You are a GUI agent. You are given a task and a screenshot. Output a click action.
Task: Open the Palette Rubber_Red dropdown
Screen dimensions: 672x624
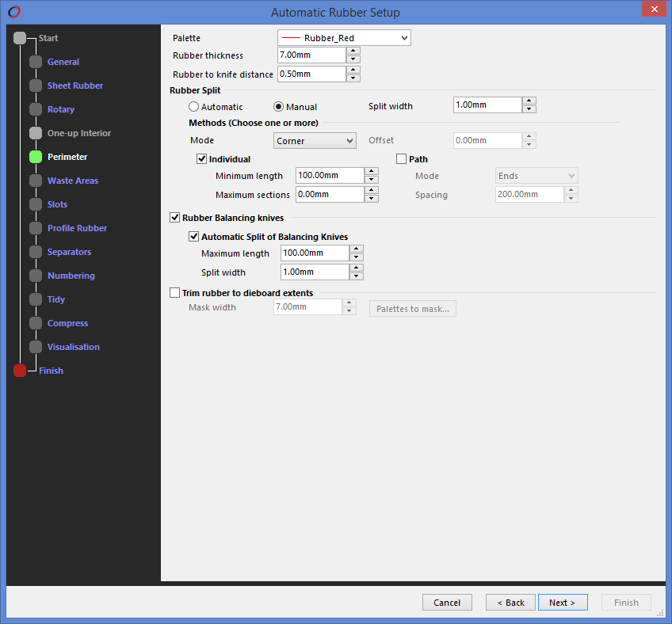344,38
